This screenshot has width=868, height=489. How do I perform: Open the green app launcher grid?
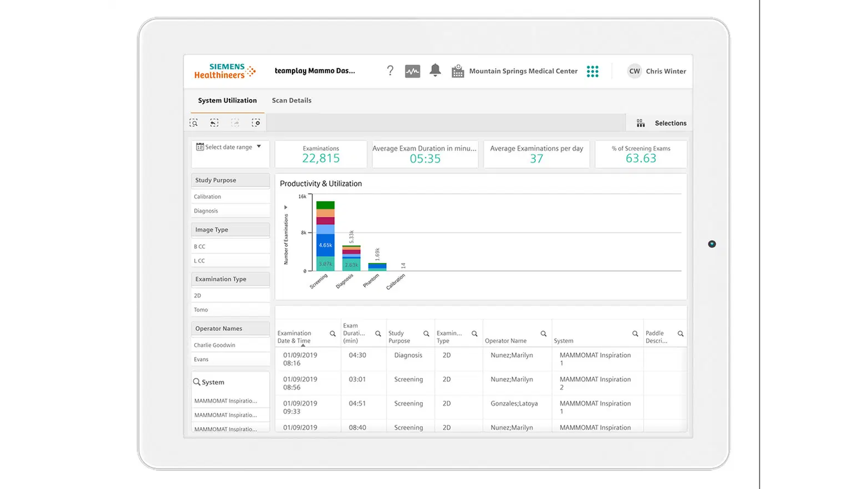[592, 71]
